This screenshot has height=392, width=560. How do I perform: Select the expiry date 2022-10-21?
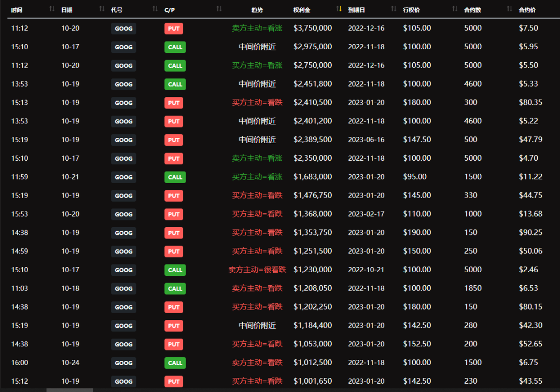366,270
